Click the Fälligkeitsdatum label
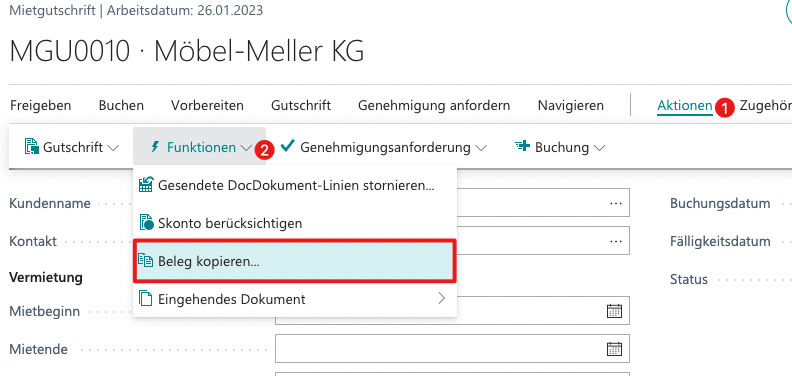 [720, 242]
